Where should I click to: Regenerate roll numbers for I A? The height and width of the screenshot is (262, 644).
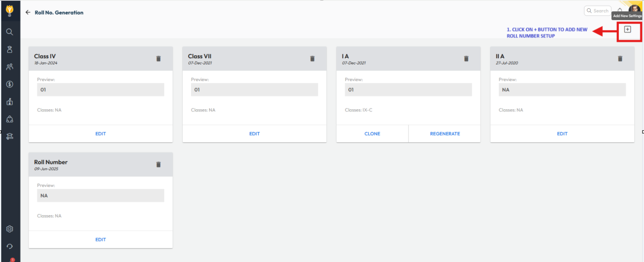pos(445,134)
